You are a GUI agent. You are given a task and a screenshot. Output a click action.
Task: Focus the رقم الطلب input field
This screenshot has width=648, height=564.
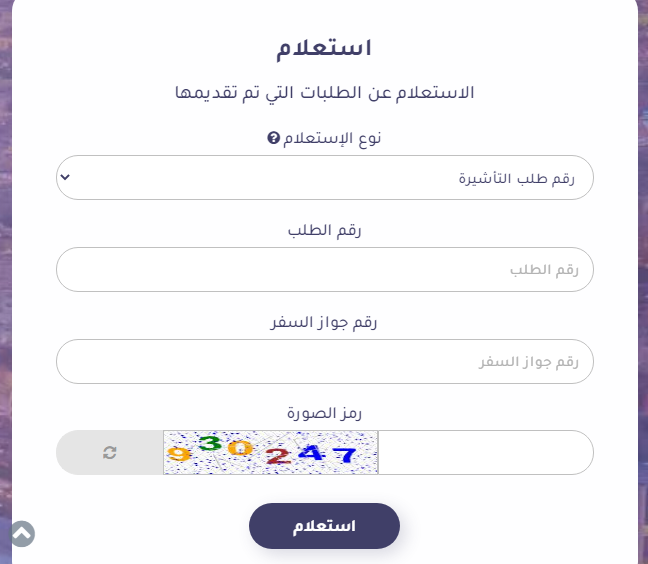coord(325,269)
